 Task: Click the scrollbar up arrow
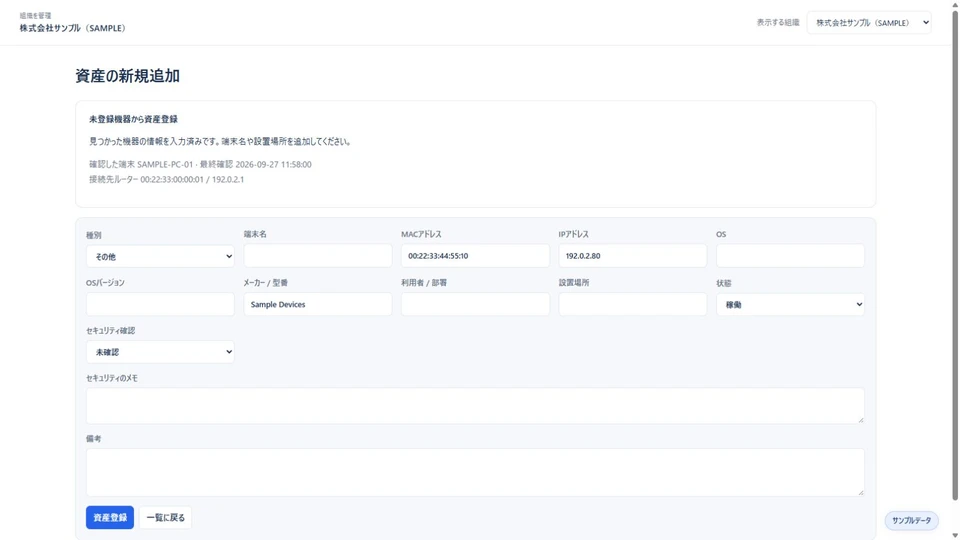click(954, 4)
